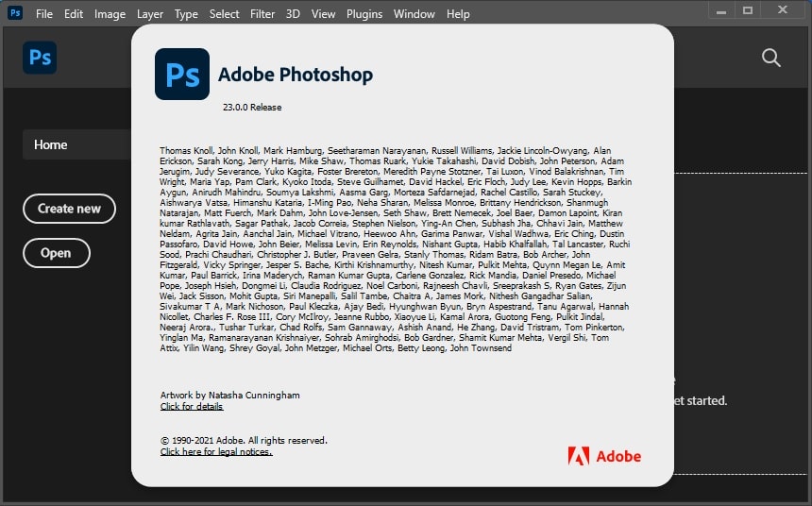Screen dimensions: 812x506
Task: Open the Layer menu
Action: point(150,14)
